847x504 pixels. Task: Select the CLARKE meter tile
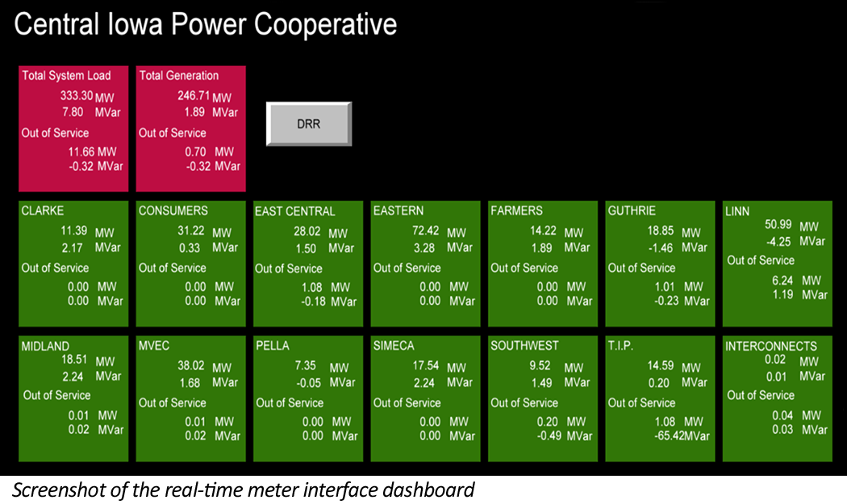tap(73, 262)
